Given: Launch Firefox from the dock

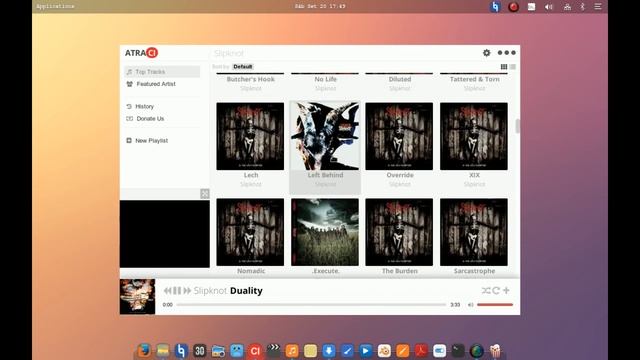Looking at the screenshot, I should click(143, 351).
